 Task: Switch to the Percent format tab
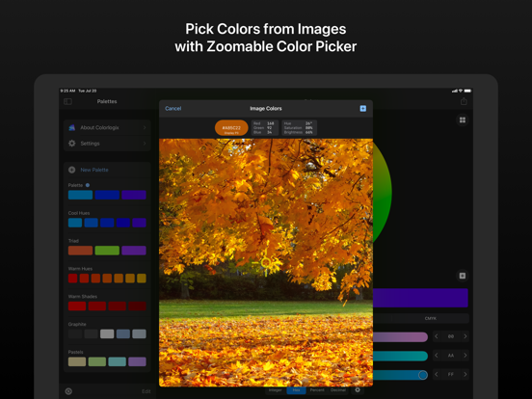(317, 390)
